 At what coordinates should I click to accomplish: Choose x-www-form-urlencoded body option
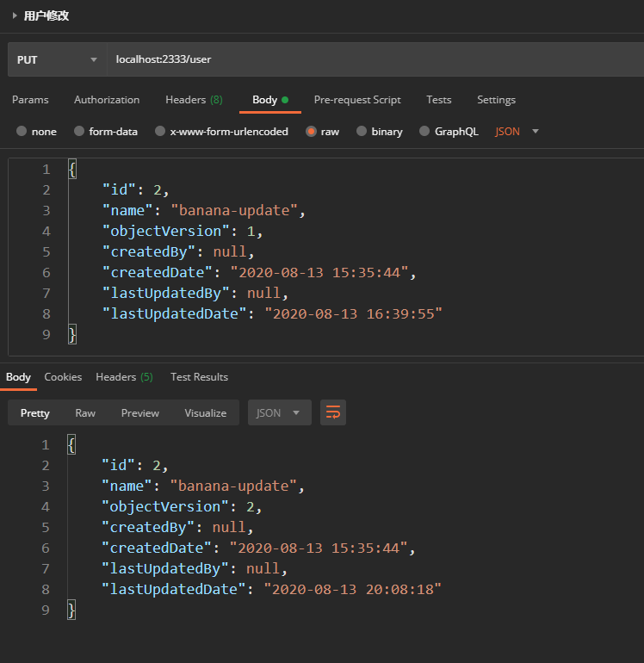159,132
